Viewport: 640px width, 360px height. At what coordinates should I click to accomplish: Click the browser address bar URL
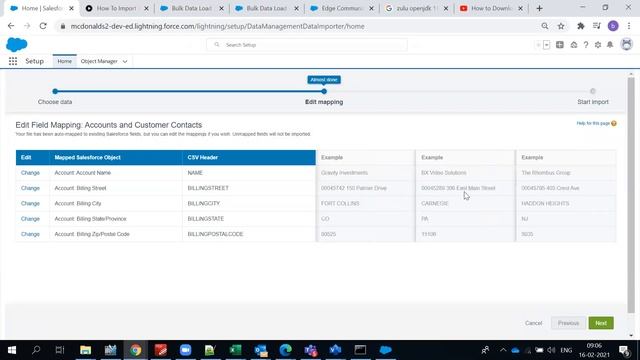(217, 26)
